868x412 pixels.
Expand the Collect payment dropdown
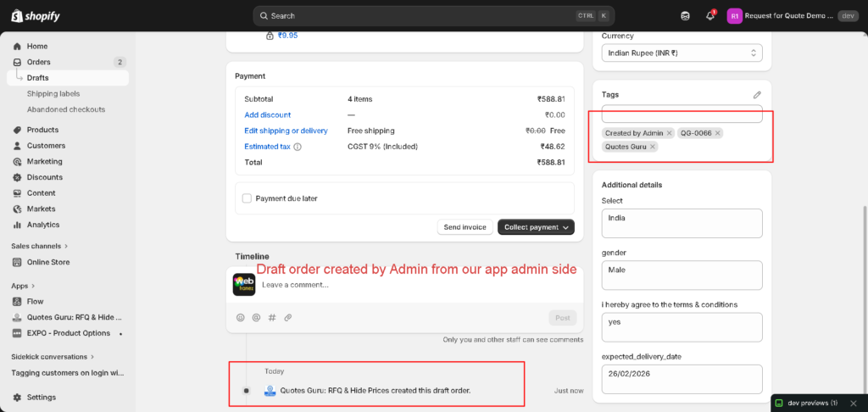point(565,227)
